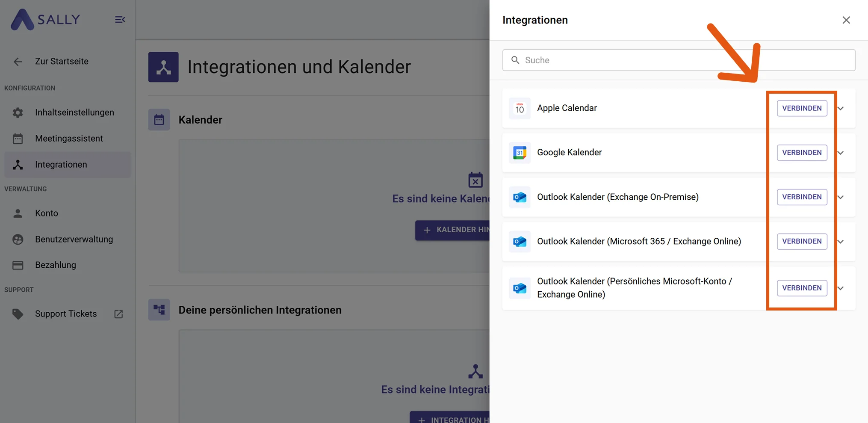Click the Google Kalender label

tap(569, 153)
